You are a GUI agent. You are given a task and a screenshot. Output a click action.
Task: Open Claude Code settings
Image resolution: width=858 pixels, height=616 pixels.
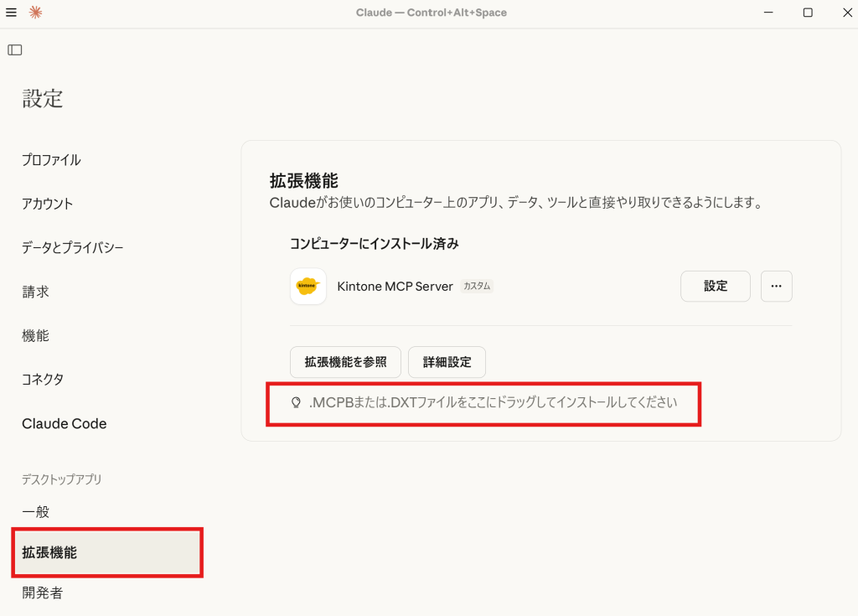click(64, 423)
